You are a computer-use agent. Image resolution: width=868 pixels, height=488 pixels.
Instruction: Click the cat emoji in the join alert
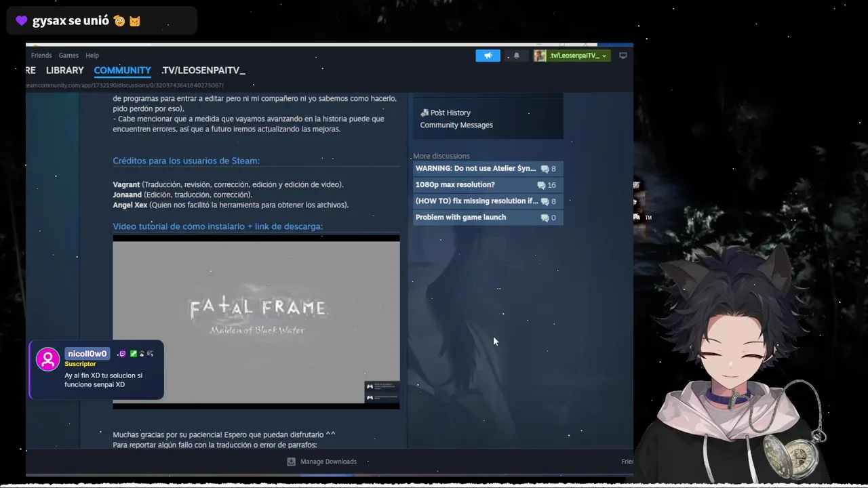point(135,21)
